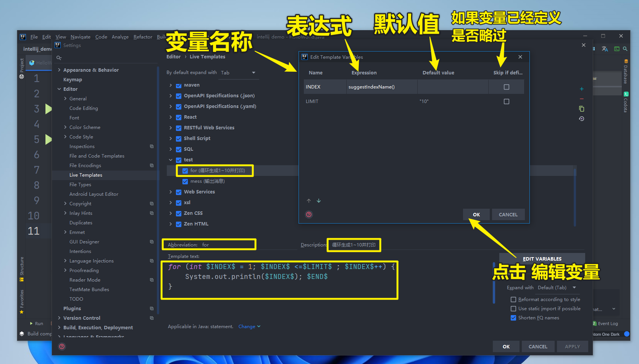Open the Structure tool window tab
The image size is (639, 364).
click(x=22, y=269)
